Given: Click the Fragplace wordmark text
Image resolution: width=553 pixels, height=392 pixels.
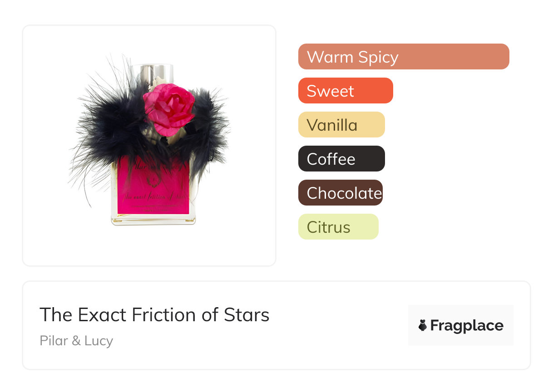Looking at the screenshot, I should tap(467, 325).
